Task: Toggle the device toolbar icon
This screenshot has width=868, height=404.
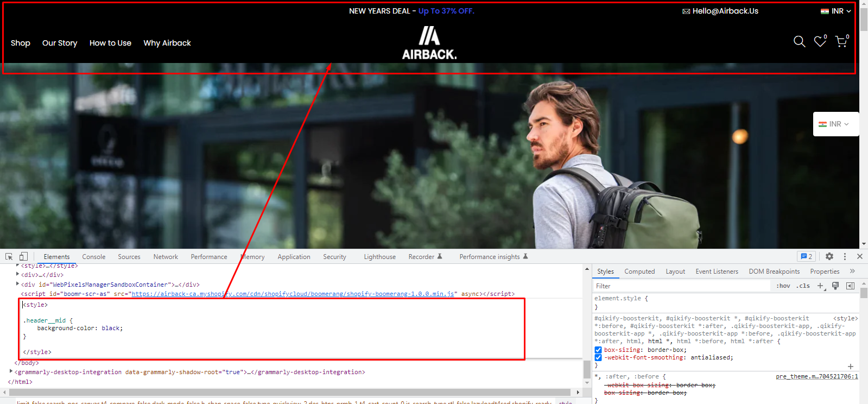Action: (23, 256)
